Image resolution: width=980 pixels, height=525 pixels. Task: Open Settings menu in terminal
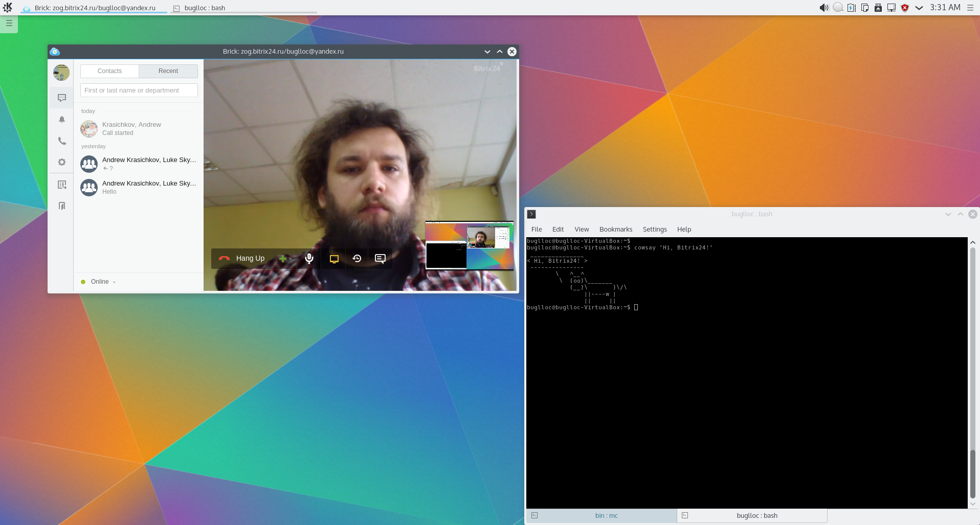point(655,230)
